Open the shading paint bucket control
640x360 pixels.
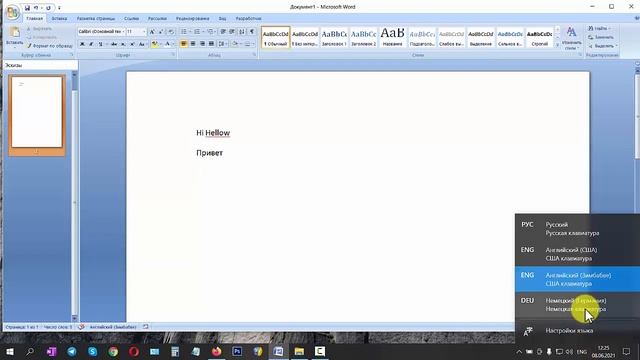click(x=235, y=44)
